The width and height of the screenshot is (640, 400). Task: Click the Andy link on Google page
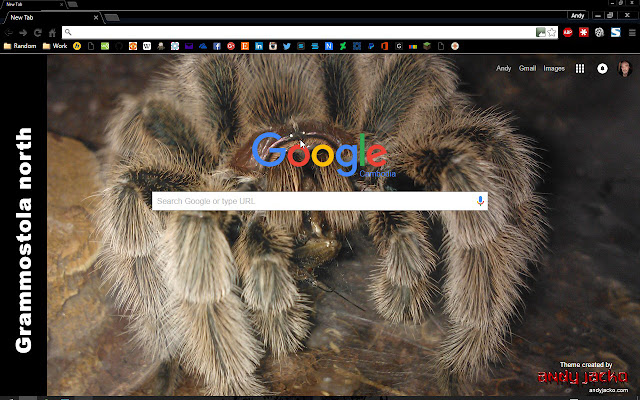pos(503,69)
